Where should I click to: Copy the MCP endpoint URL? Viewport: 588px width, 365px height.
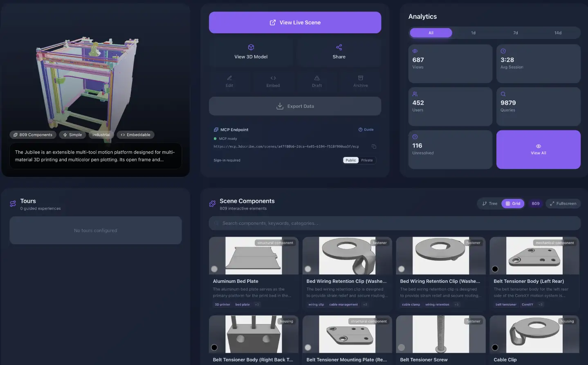(374, 146)
